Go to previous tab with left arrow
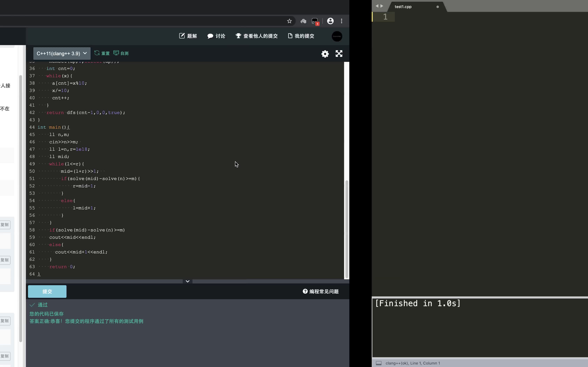Viewport: 588px width, 367px height. pos(377,6)
